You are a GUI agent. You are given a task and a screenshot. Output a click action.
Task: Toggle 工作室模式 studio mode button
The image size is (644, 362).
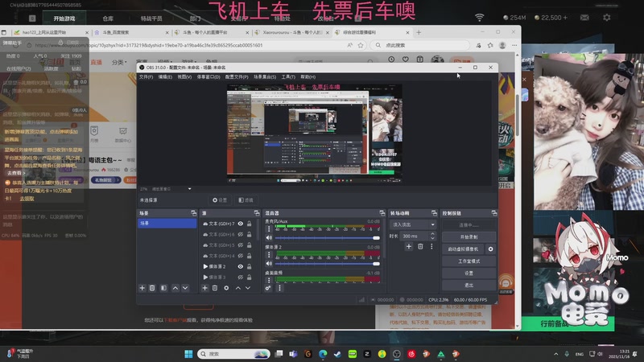point(469,261)
